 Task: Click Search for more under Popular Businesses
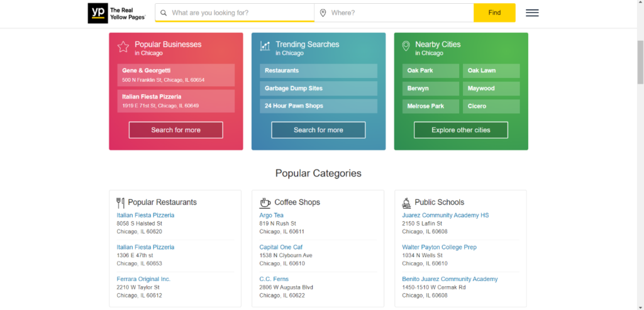tap(176, 130)
